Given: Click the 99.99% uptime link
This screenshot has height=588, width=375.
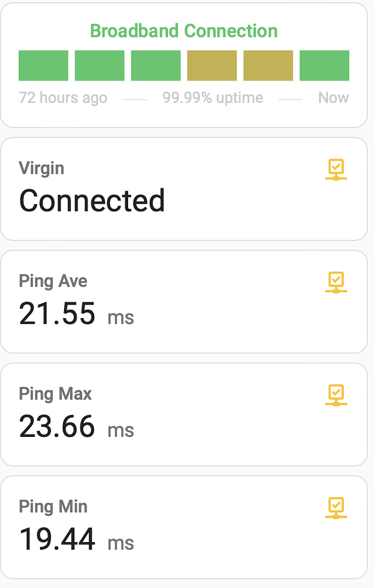Looking at the screenshot, I should pyautogui.click(x=212, y=98).
